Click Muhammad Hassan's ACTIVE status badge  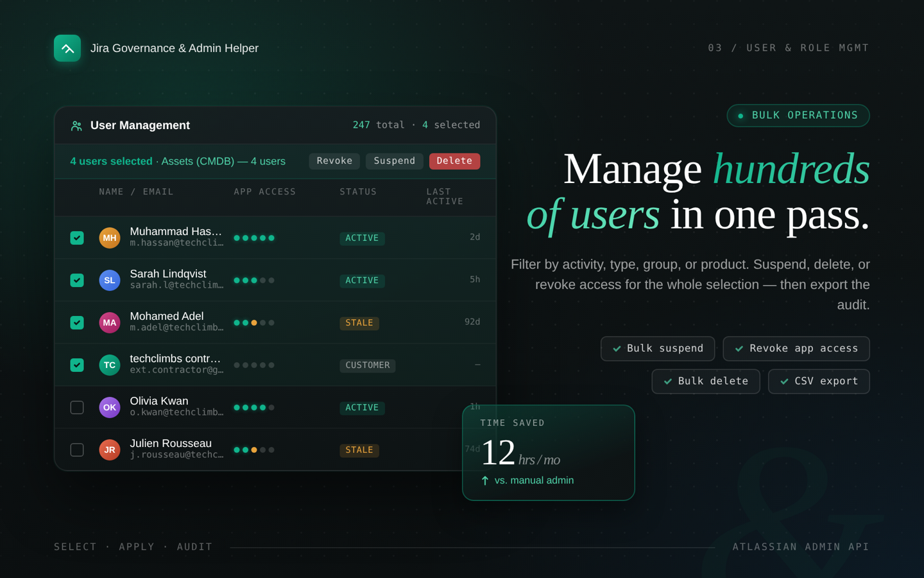point(362,238)
